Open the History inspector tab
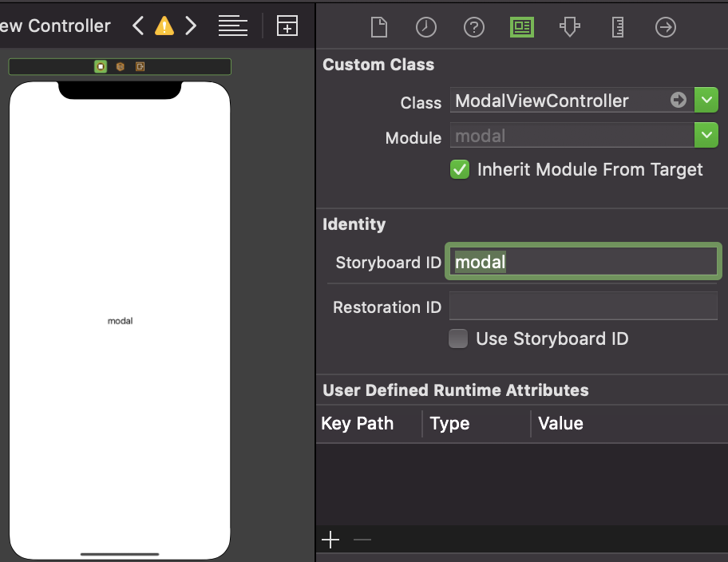The image size is (728, 562). point(425,27)
